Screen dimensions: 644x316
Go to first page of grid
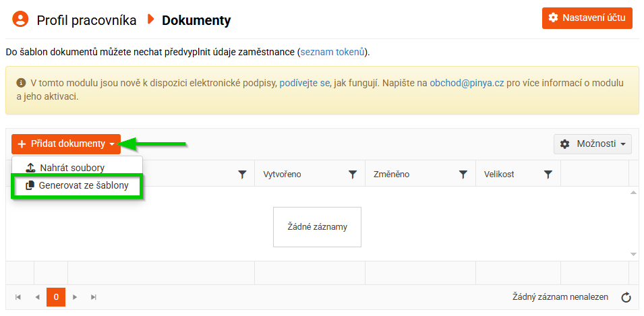pyautogui.click(x=18, y=297)
